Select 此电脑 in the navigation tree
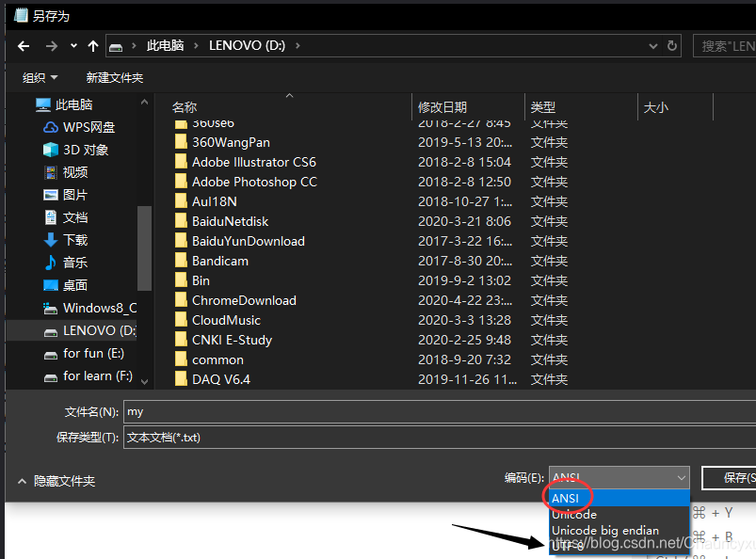756x559 pixels. click(x=73, y=104)
